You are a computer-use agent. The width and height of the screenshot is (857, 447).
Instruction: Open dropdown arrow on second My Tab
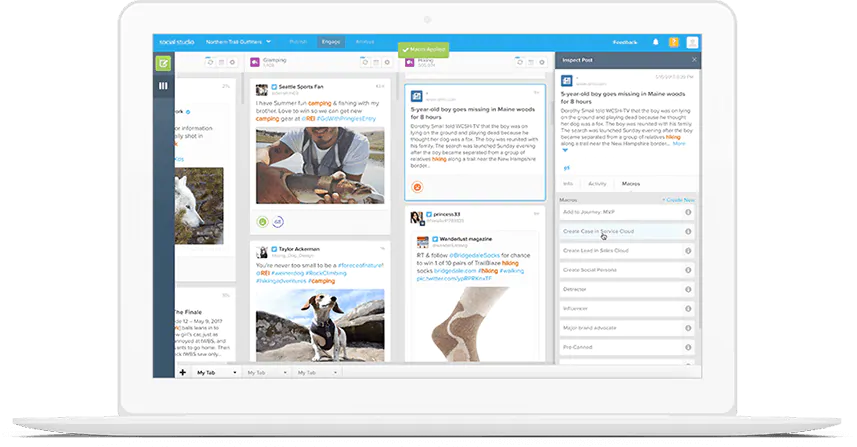pos(285,373)
